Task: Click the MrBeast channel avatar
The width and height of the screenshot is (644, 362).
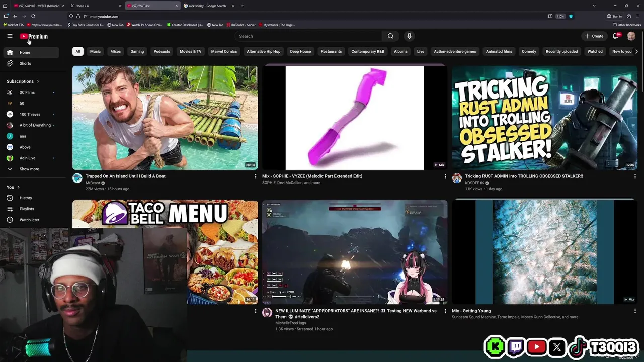Action: click(x=77, y=178)
